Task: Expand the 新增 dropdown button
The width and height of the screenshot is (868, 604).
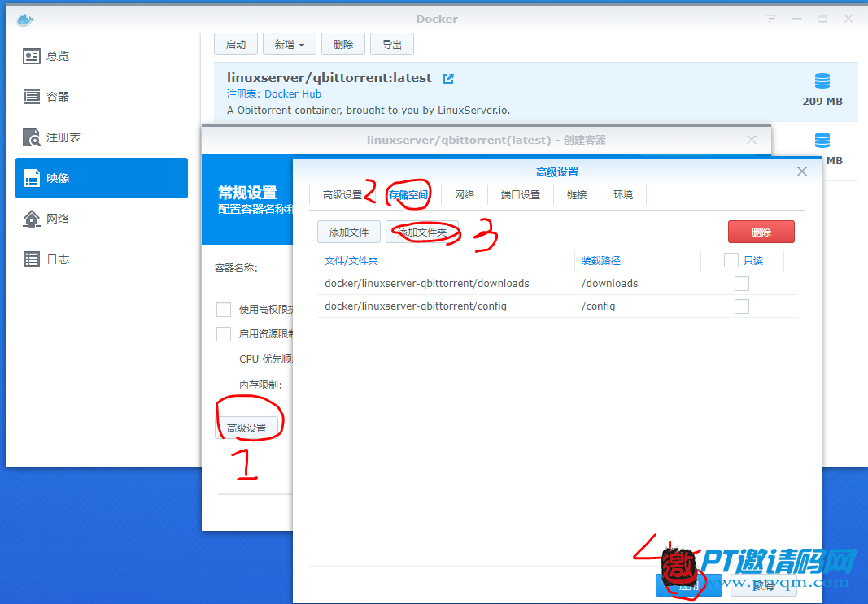Action: [x=290, y=44]
